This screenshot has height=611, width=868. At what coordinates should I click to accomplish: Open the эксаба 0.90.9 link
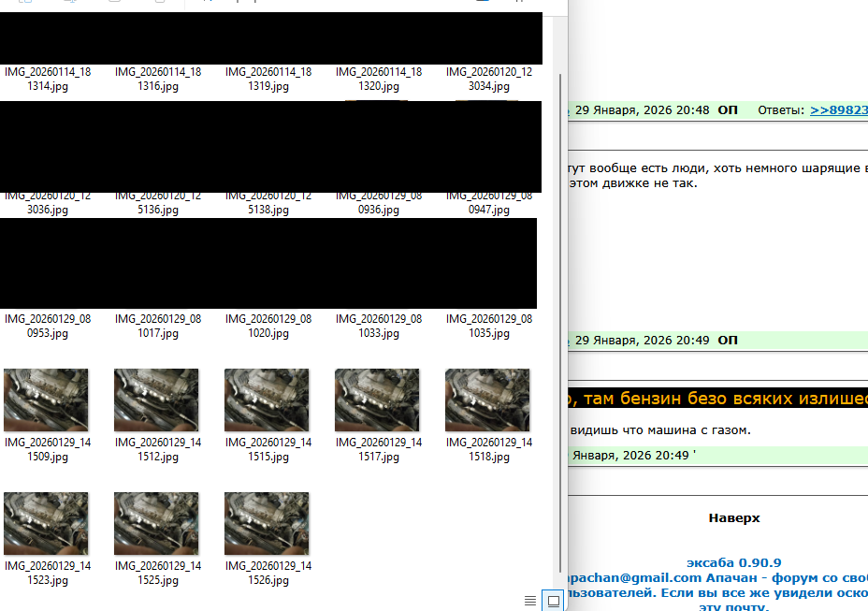coord(733,562)
